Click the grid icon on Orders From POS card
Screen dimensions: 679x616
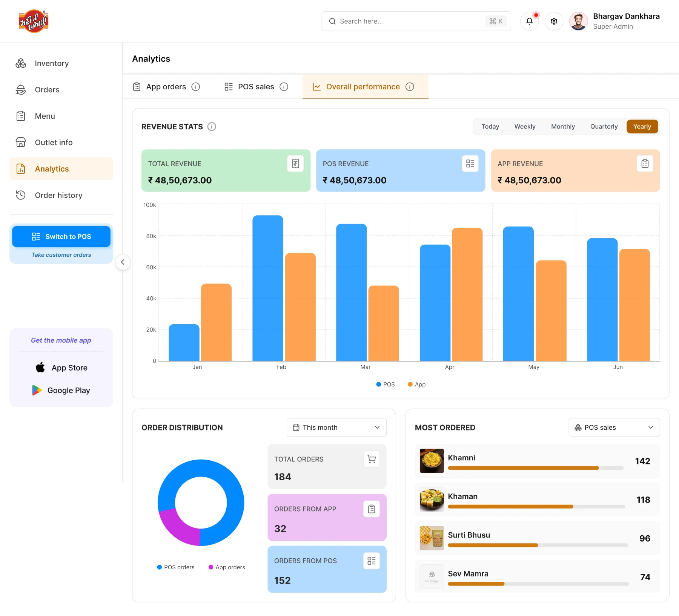pos(372,561)
